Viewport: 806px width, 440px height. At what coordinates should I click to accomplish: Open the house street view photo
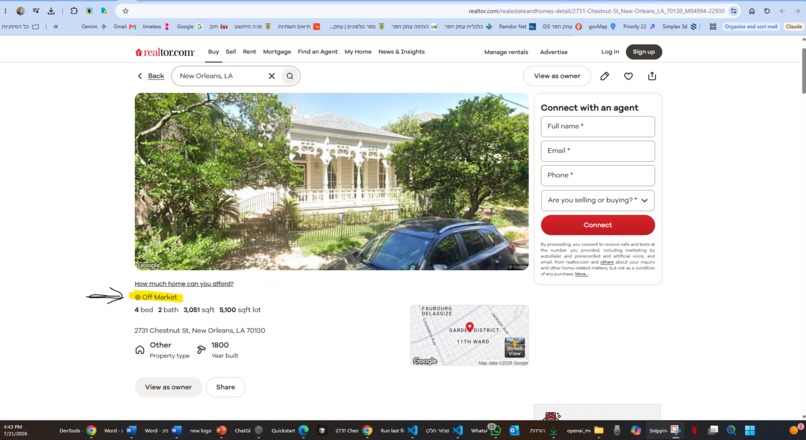click(x=332, y=181)
